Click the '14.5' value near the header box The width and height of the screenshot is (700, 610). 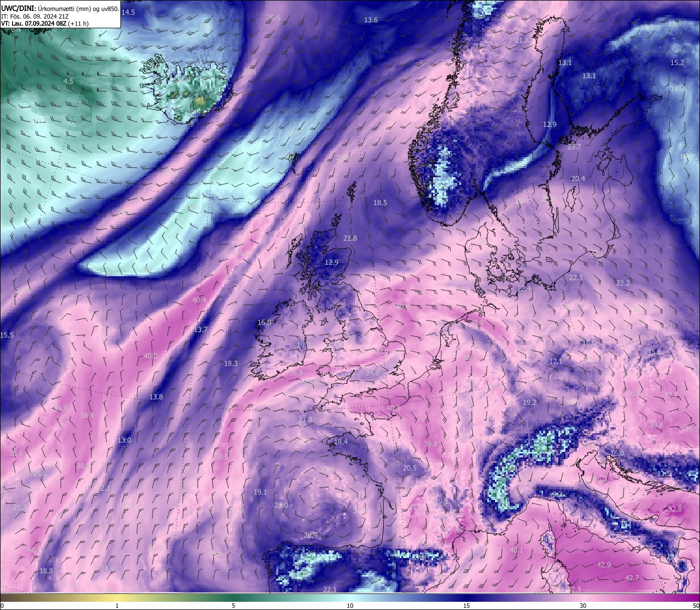(x=129, y=12)
